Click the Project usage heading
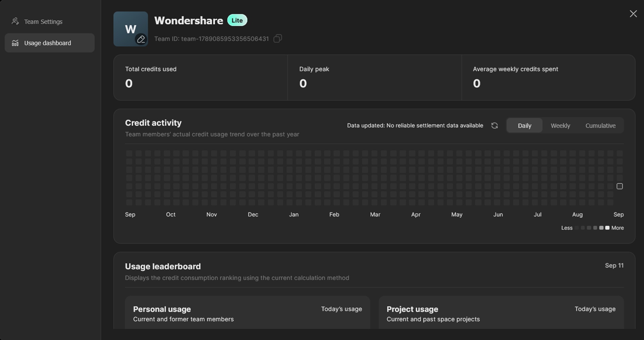The width and height of the screenshot is (644, 340). click(x=412, y=309)
